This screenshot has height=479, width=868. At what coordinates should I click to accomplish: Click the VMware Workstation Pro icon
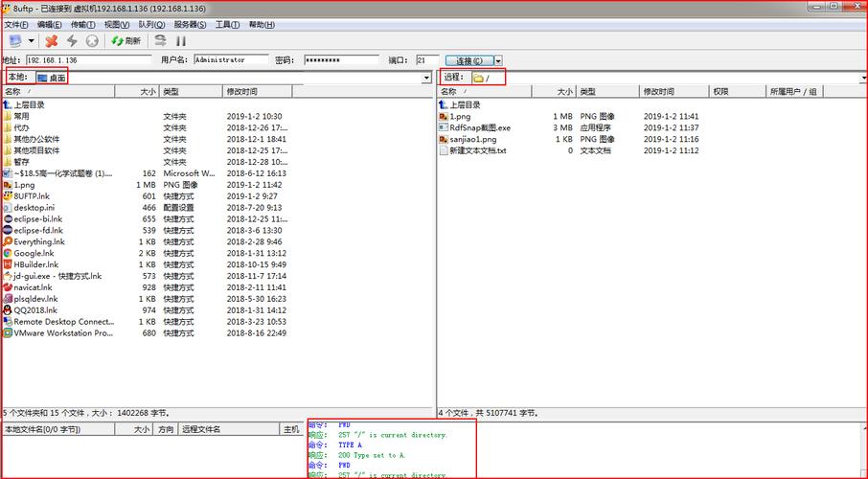tap(8, 332)
